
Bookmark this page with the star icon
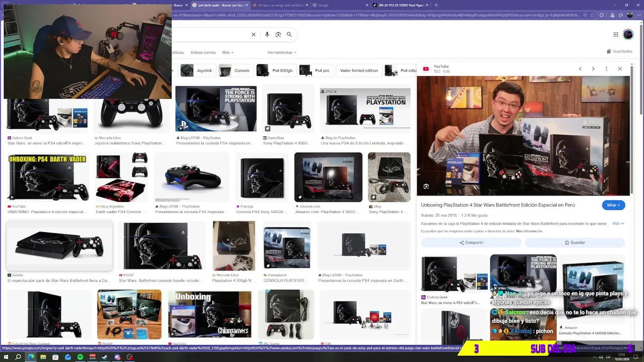592,16
